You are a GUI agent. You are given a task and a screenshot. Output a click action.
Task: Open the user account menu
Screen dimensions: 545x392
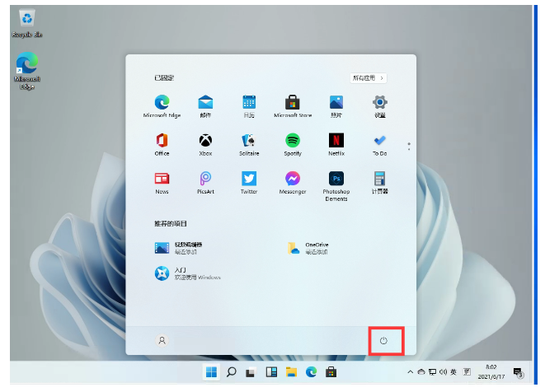tap(162, 341)
